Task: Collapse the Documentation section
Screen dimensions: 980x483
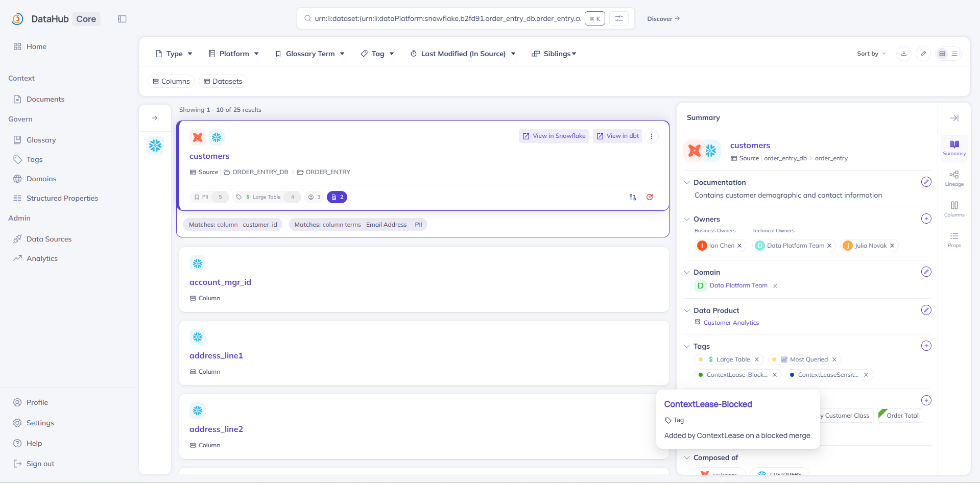Action: pyautogui.click(x=687, y=182)
